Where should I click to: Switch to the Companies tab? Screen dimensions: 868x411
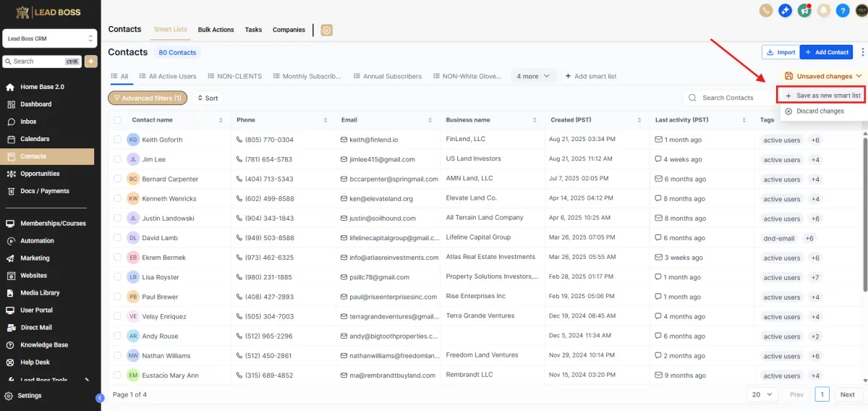point(289,30)
